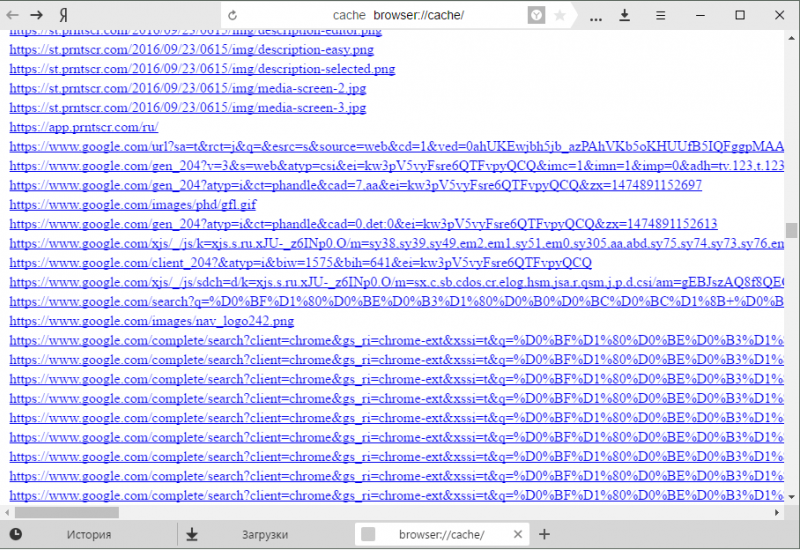Click the address bar with browser://cache/
800x550 pixels.
[398, 15]
